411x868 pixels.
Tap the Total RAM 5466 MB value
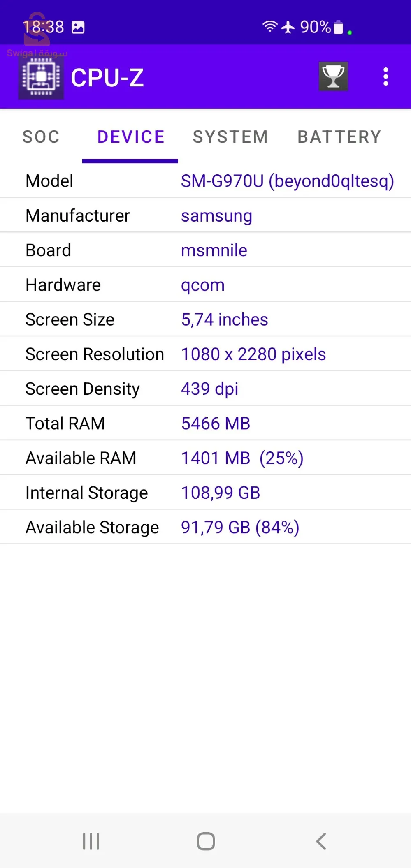[216, 424]
